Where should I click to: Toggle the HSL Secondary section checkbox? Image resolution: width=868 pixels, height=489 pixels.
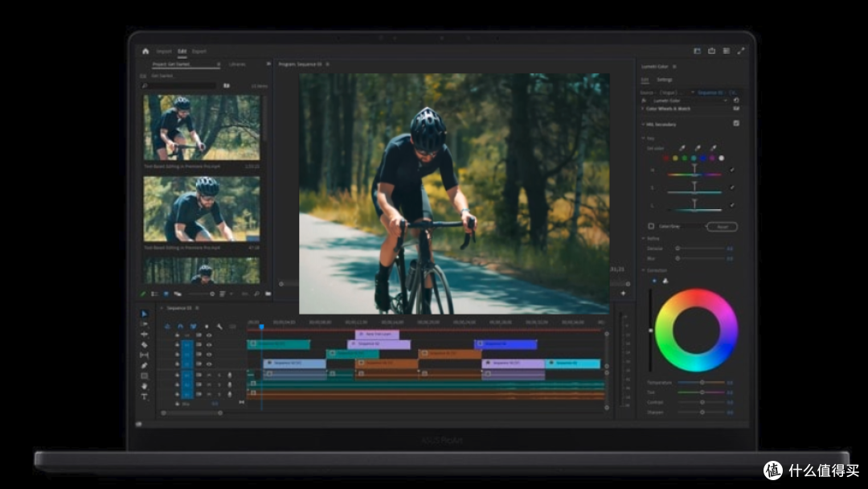click(x=736, y=124)
